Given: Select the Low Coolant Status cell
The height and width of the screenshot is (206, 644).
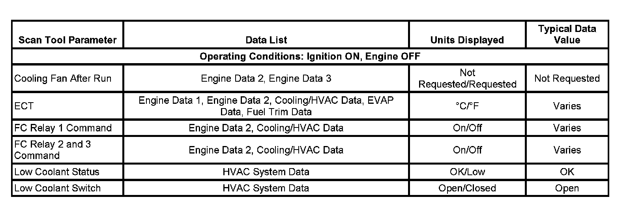Looking at the screenshot, I should point(57,172).
